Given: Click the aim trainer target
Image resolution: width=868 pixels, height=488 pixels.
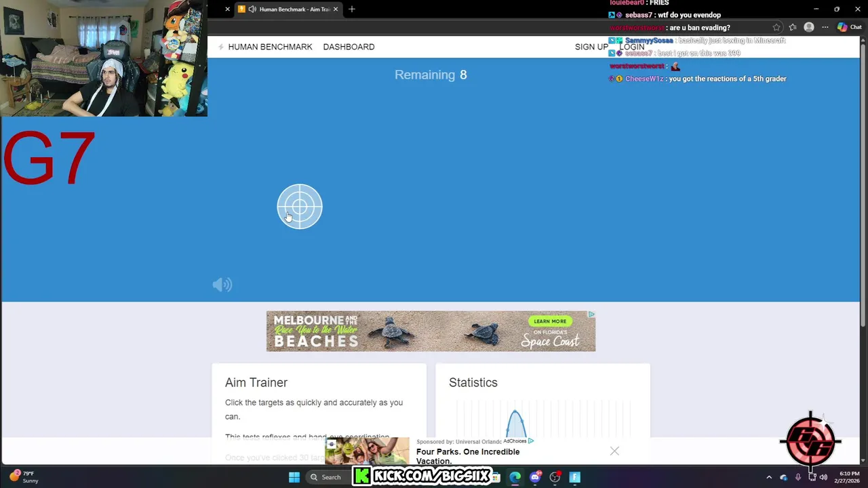Looking at the screenshot, I should (x=300, y=207).
